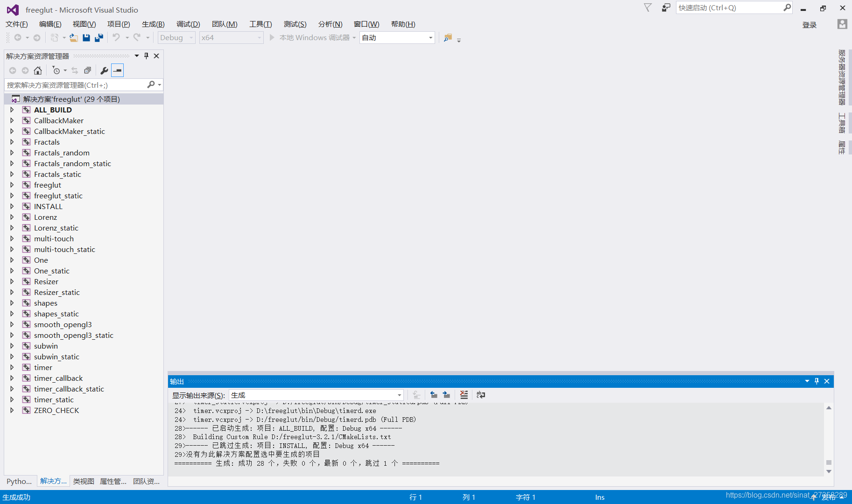This screenshot has height=504, width=852.
Task: Click the Undo arrow icon
Action: coord(116,37)
